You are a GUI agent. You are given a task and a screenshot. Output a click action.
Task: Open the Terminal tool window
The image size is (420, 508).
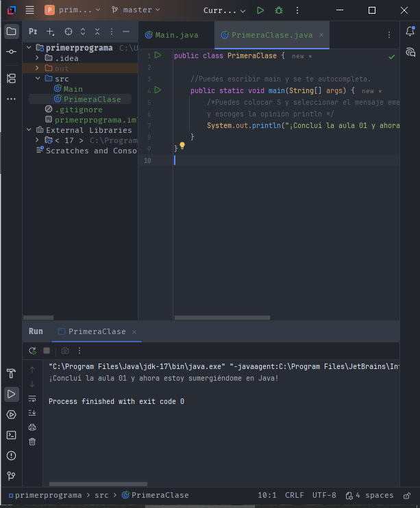[11, 435]
